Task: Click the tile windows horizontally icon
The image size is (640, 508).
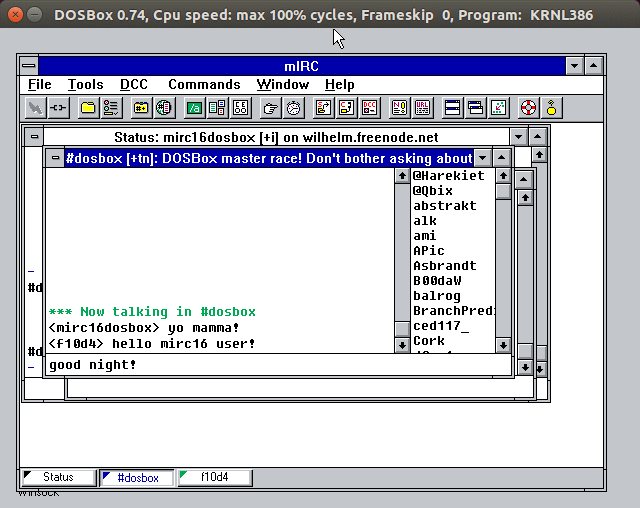Action: click(x=452, y=107)
